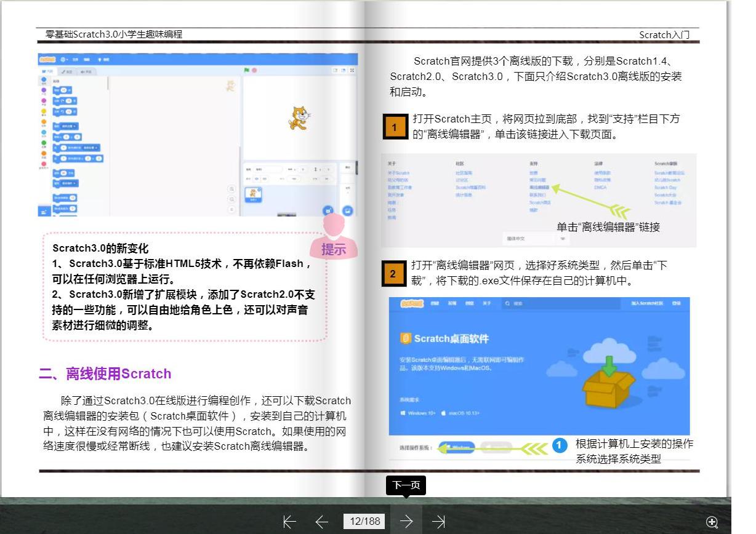Click the header text 零基础Scratch3.0小学生趣味编程
The height and width of the screenshot is (534, 756).
(114, 34)
